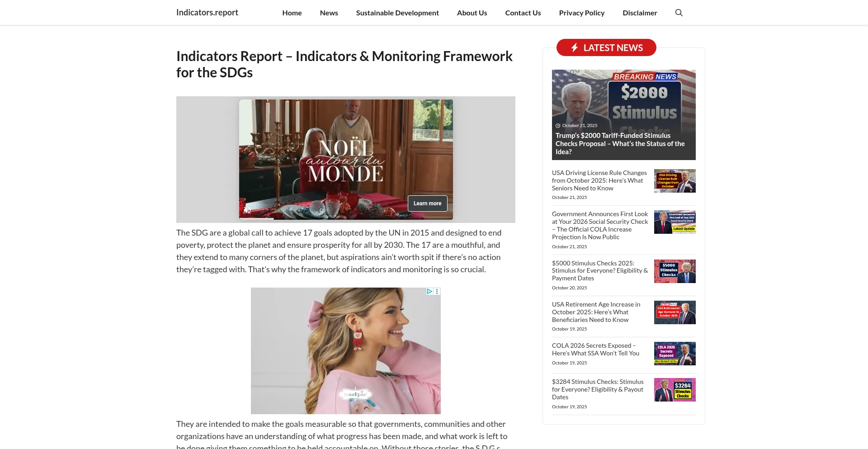This screenshot has width=868, height=449.
Task: Open the site search magnifier icon
Action: 679,13
